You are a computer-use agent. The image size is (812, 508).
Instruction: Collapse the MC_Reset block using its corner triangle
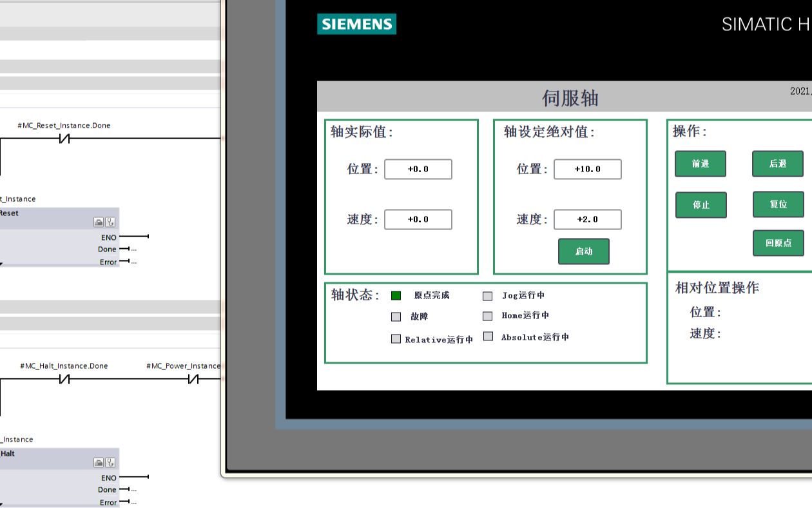[x=2, y=264]
